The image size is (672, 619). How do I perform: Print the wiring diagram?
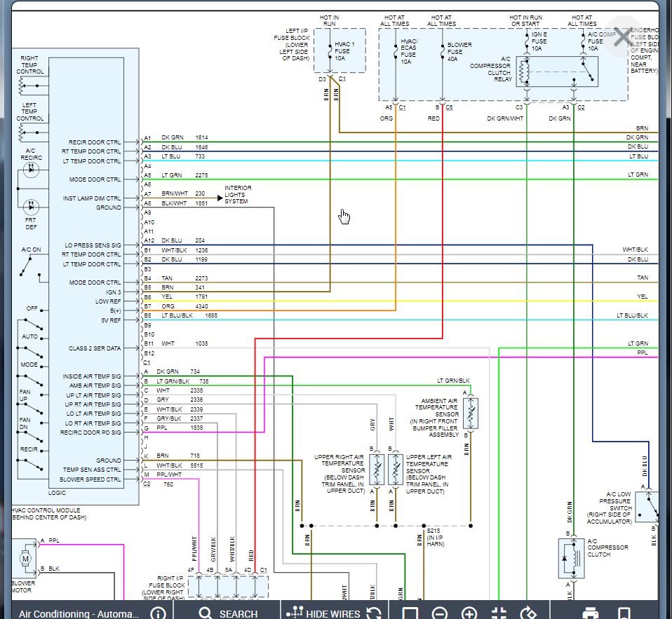[591, 613]
